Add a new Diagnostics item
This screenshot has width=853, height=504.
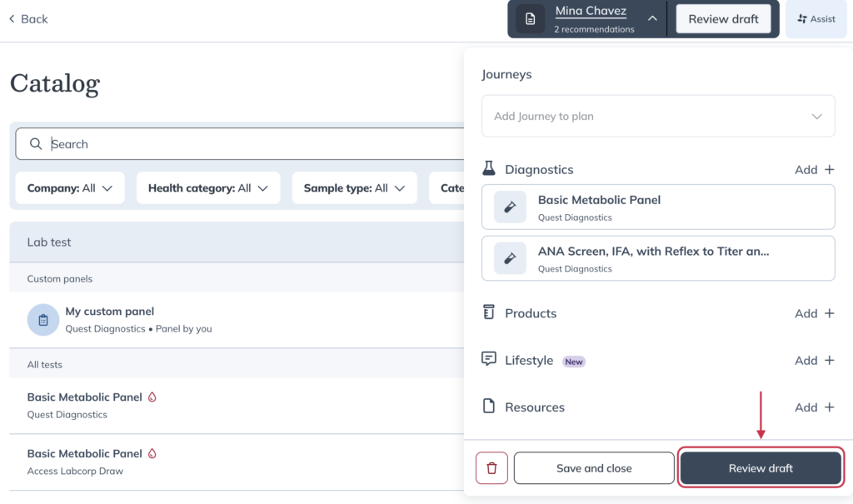coord(814,170)
